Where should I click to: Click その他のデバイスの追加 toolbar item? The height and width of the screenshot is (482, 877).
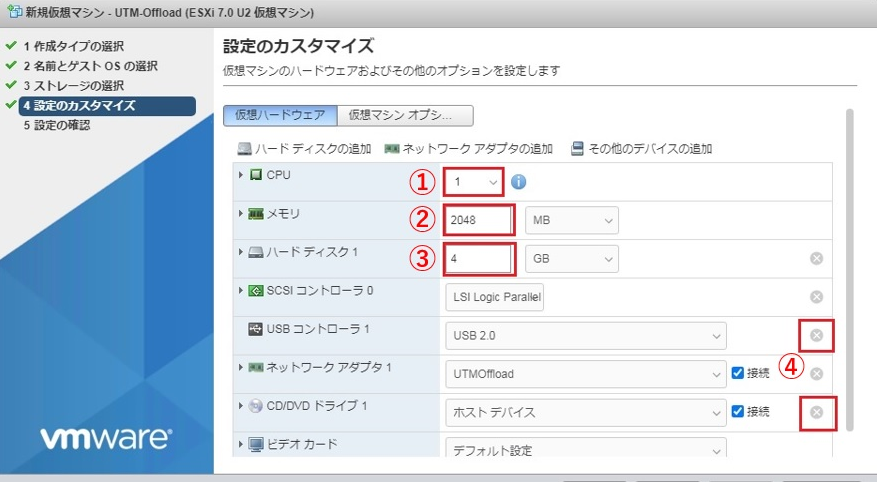coord(641,149)
